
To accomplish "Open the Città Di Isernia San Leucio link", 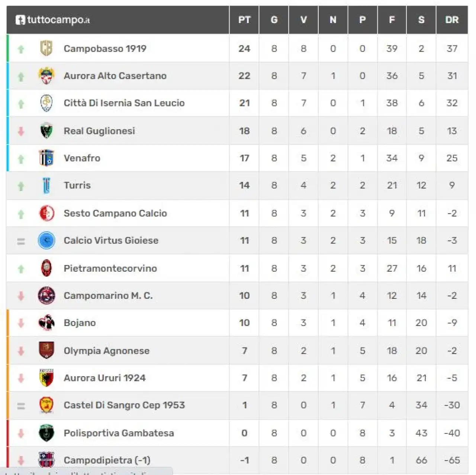I will click(x=124, y=103).
